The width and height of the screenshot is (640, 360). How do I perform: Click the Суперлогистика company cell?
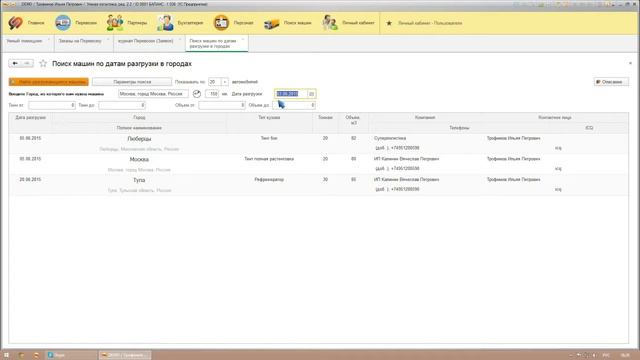[390, 138]
